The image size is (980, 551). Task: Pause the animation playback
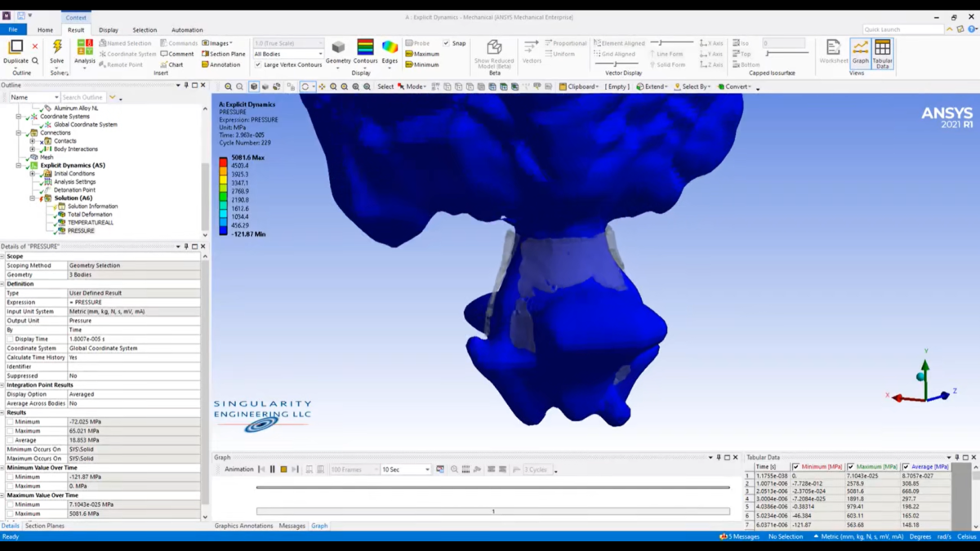point(273,469)
